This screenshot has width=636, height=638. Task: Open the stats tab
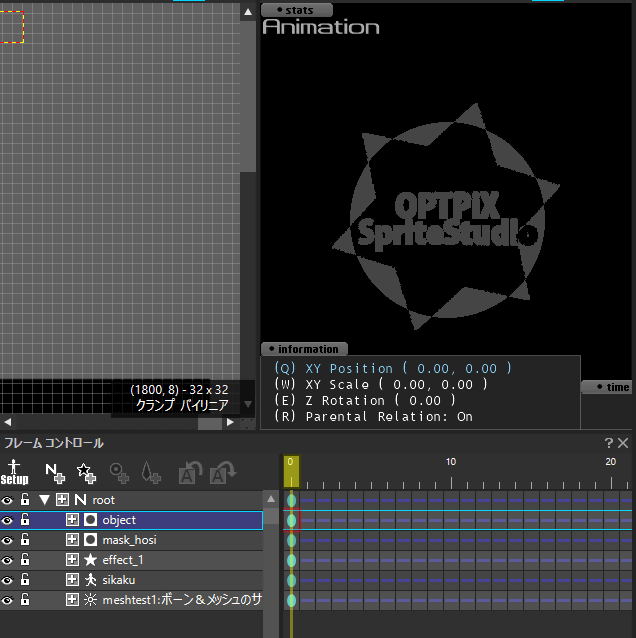[x=297, y=10]
